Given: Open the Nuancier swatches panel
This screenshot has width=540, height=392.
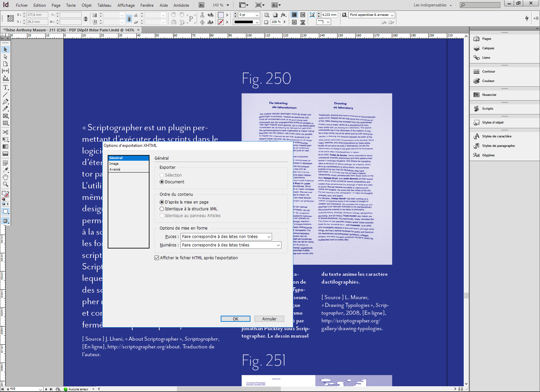Looking at the screenshot, I should tap(489, 95).
